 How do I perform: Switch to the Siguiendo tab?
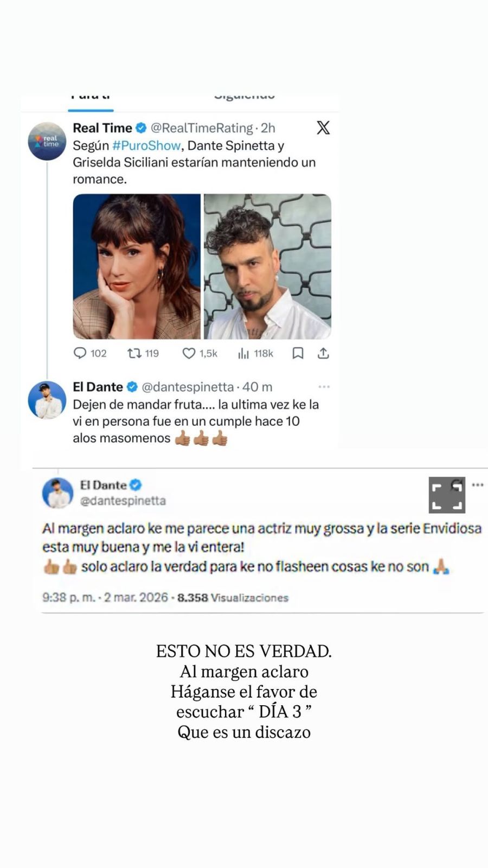[245, 98]
